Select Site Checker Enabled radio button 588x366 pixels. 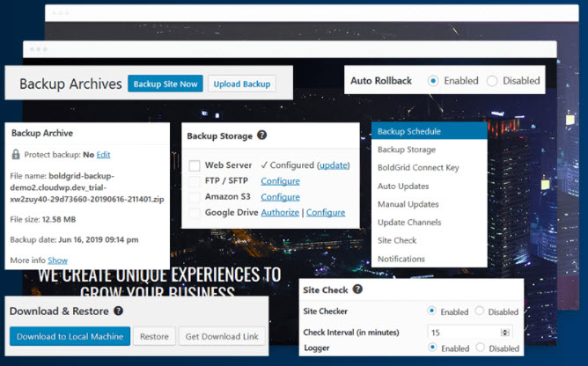(x=431, y=311)
